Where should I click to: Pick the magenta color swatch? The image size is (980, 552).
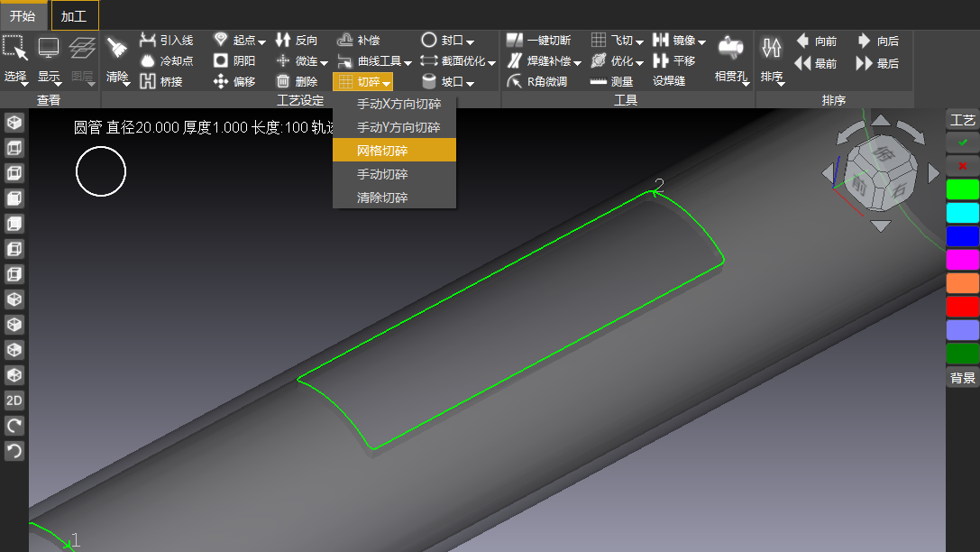coord(963,259)
